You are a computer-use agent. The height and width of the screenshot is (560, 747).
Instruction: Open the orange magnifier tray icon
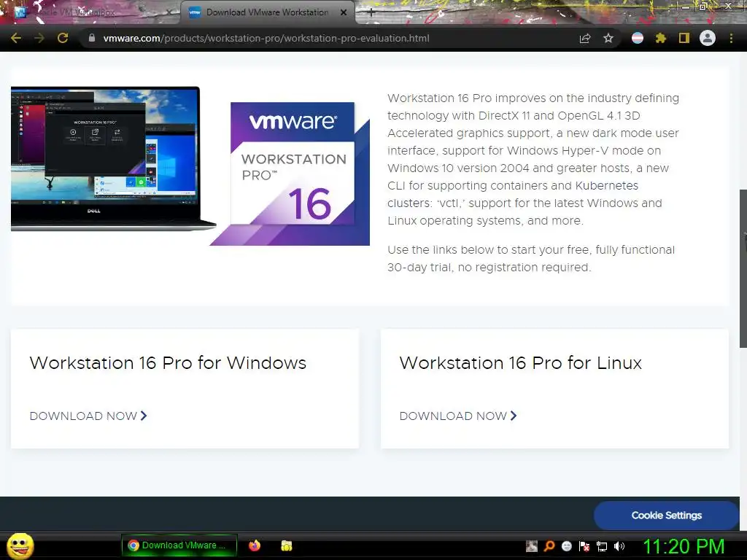point(549,546)
